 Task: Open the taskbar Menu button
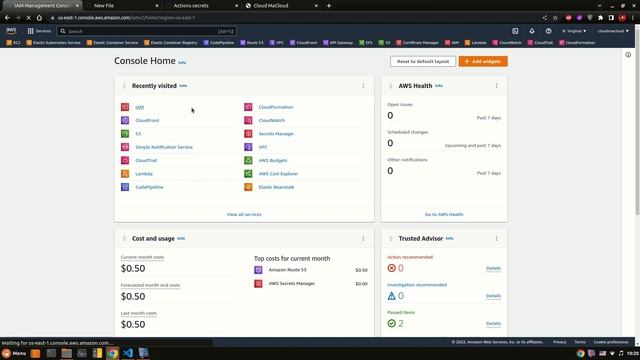[x=14, y=353]
